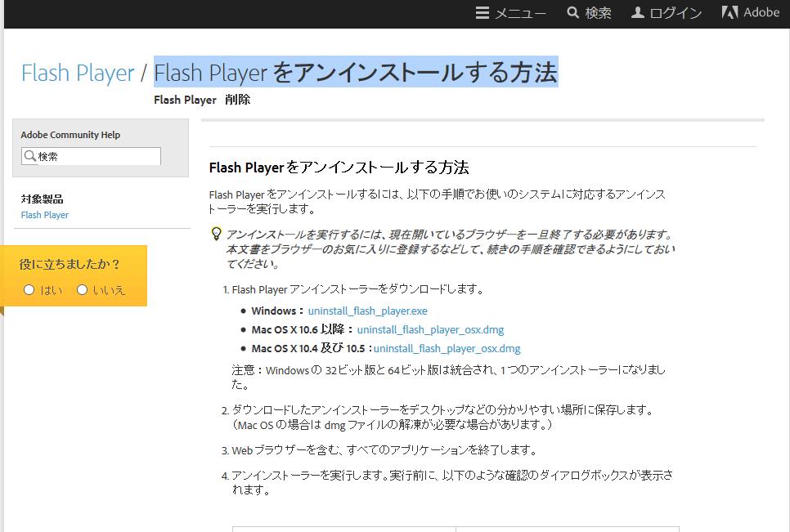The height and width of the screenshot is (532, 790).
Task: Download Mac OS X 10.4 及び 10.5 uninstaller dmg
Action: click(x=447, y=348)
